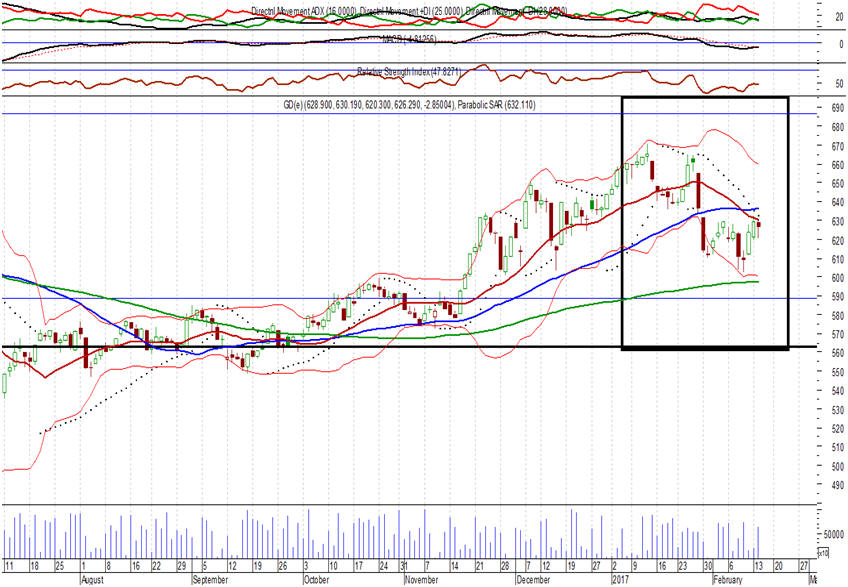
Task: Click the 2017 year label on time axis
Action: [x=620, y=579]
